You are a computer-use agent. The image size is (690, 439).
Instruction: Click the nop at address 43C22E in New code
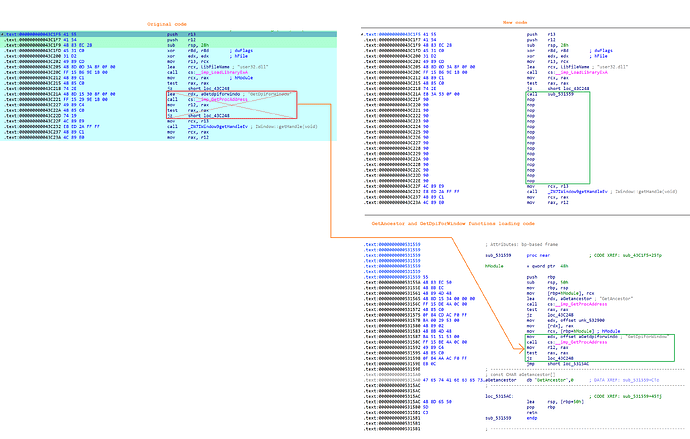tap(531, 181)
